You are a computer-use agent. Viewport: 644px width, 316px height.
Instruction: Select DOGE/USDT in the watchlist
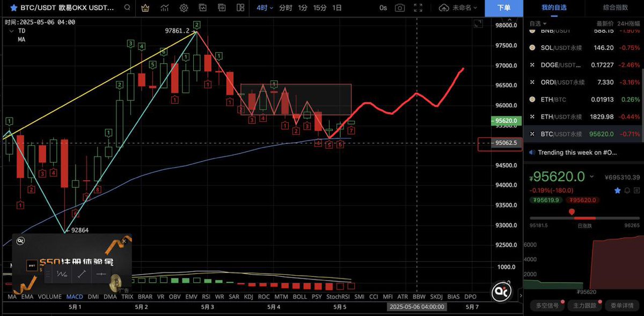pos(584,65)
